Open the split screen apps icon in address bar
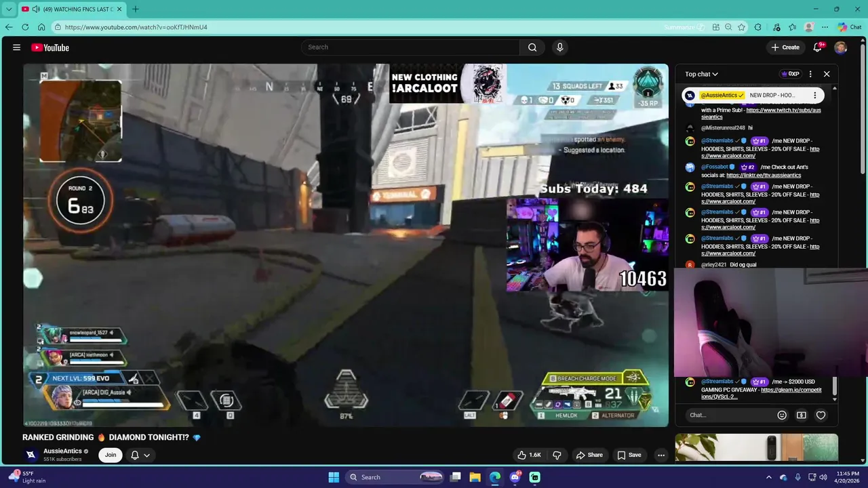The width and height of the screenshot is (868, 488). coord(716,27)
